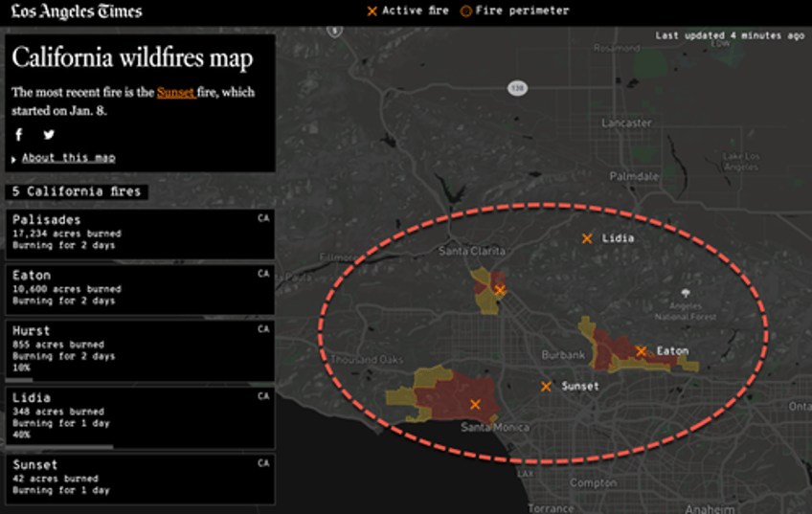Screen dimensions: 812x514
Task: Click the Fillmore map label
Action: pos(337,257)
